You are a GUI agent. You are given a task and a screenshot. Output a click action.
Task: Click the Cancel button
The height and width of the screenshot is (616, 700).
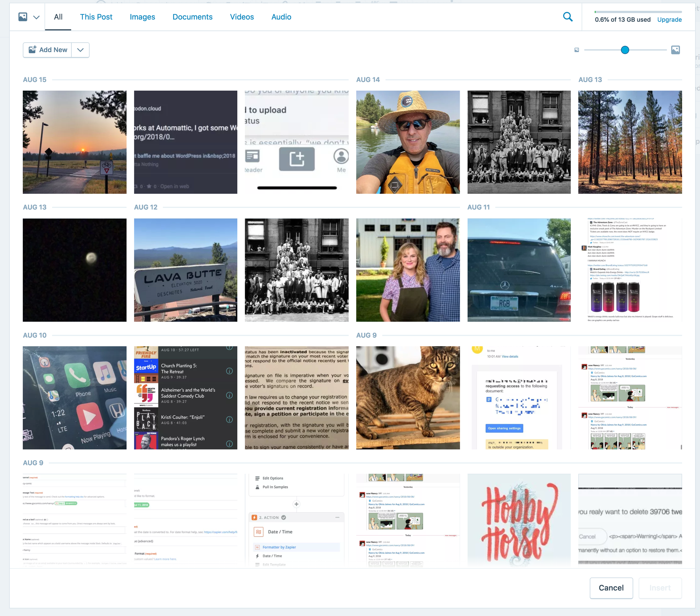pyautogui.click(x=611, y=588)
